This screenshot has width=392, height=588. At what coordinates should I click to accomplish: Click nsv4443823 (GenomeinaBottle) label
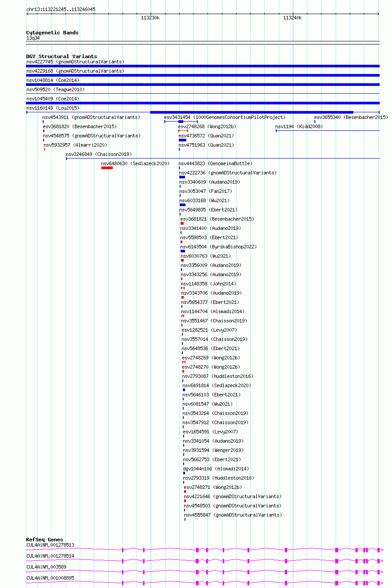point(216,163)
